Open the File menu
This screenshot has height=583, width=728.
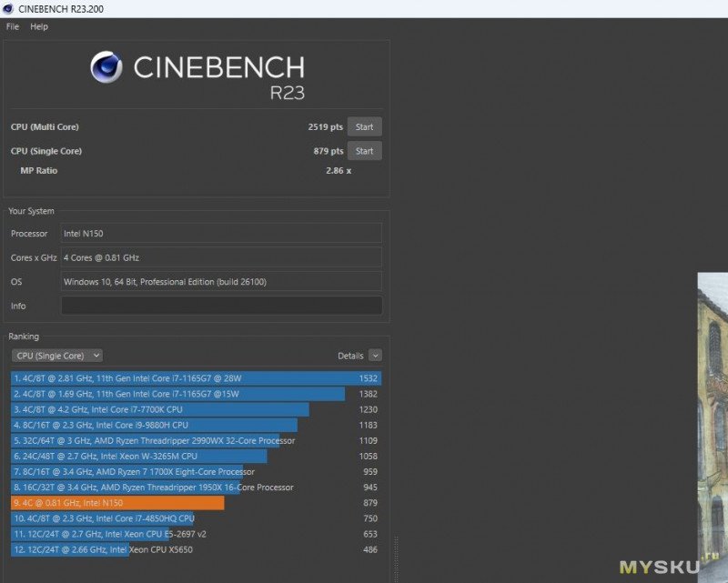pyautogui.click(x=13, y=27)
